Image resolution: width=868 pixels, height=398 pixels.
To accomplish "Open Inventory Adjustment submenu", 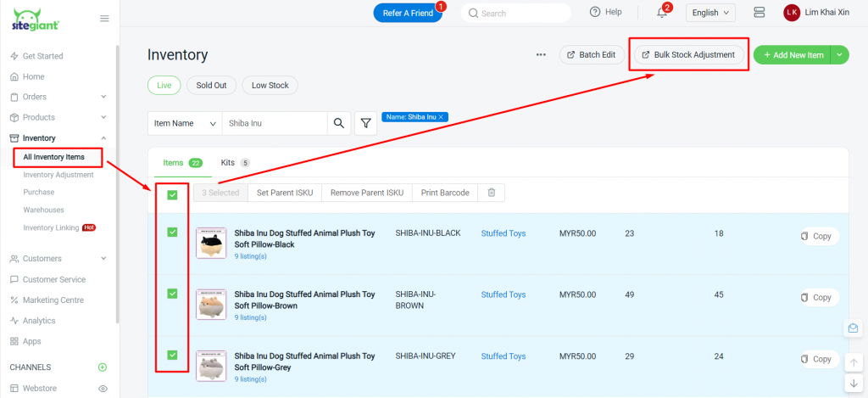I will click(x=58, y=175).
